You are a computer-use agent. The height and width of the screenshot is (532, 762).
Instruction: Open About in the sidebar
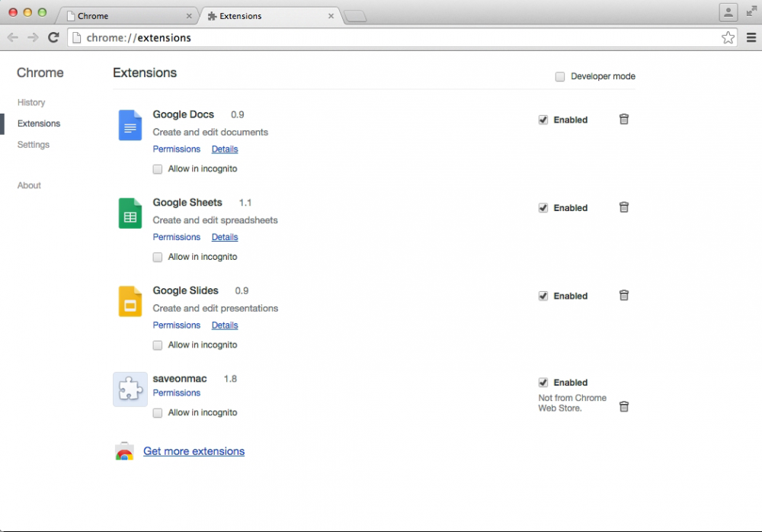pos(29,185)
